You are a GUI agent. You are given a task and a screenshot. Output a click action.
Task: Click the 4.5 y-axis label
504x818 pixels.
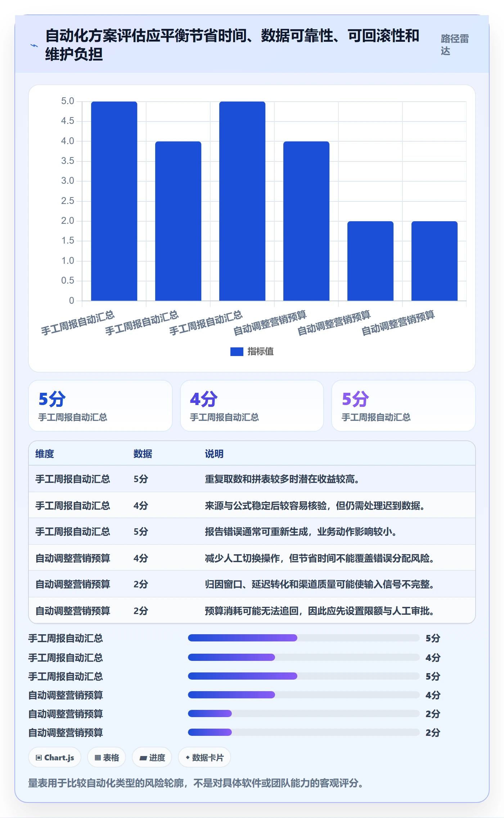pos(68,121)
